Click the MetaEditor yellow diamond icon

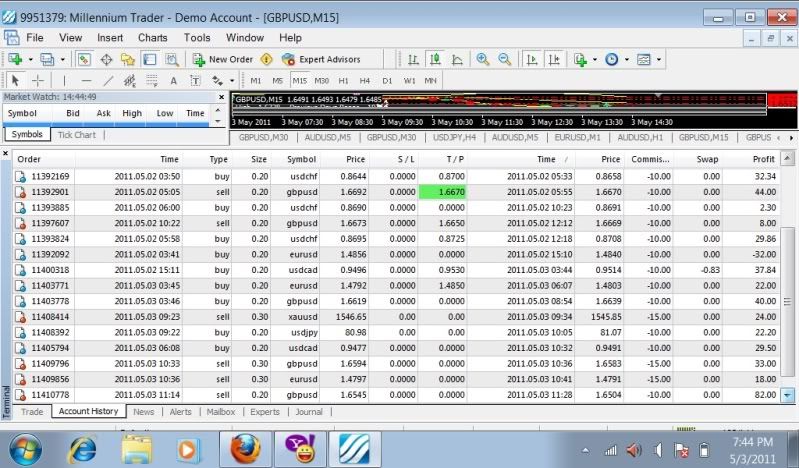point(266,59)
